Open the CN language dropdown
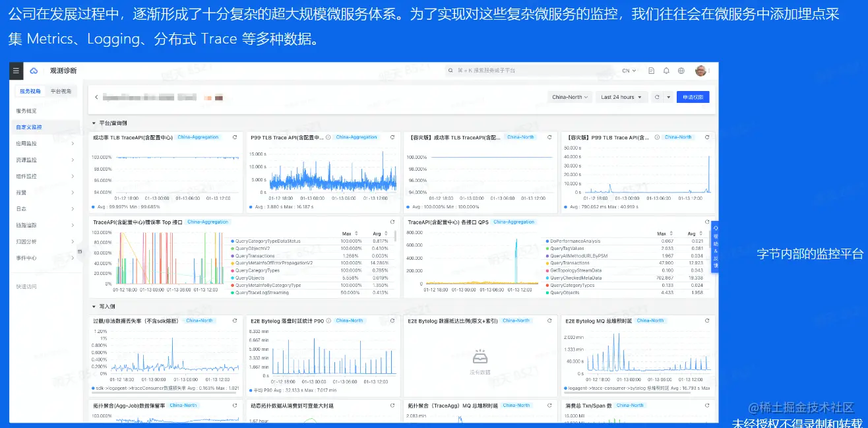The image size is (868, 428). tap(629, 71)
